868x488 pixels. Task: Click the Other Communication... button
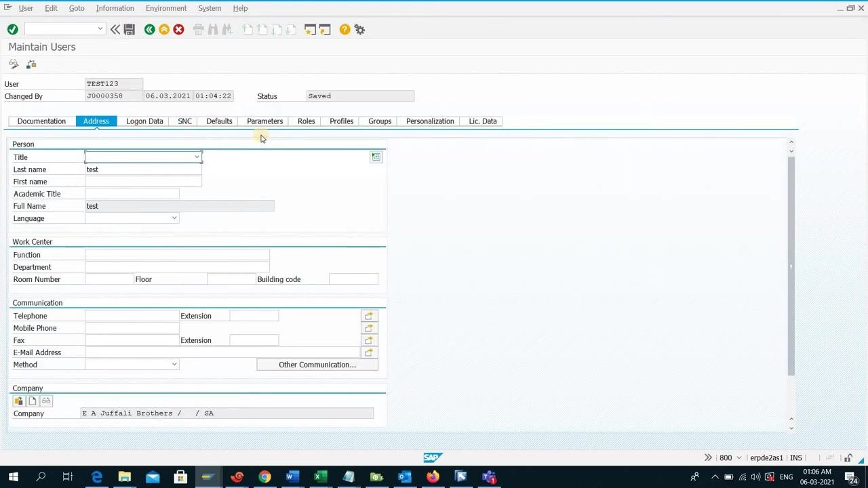(317, 365)
